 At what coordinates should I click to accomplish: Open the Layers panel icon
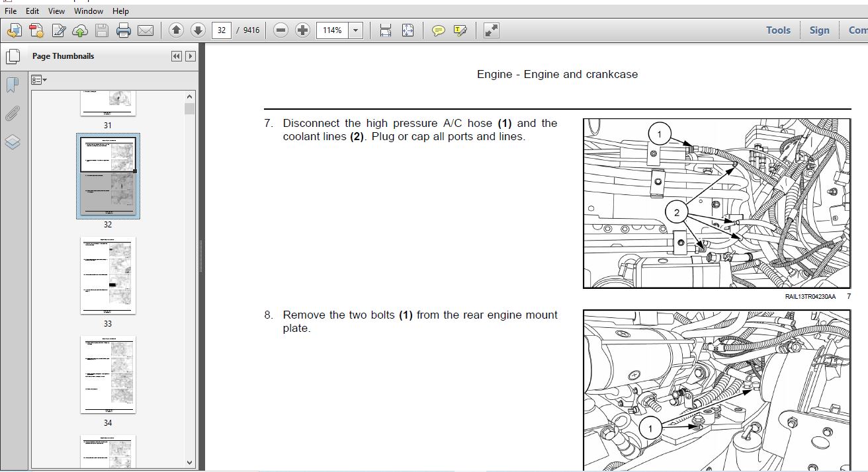pos(13,142)
